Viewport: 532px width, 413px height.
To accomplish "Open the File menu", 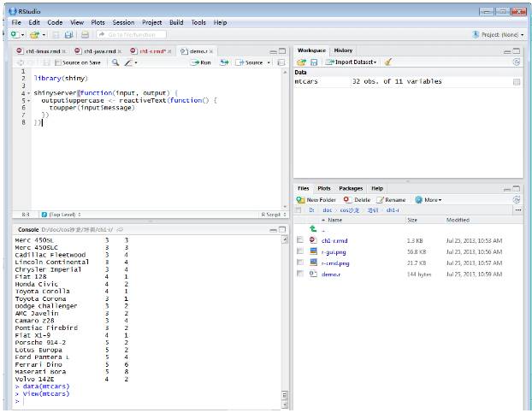I will [16, 22].
